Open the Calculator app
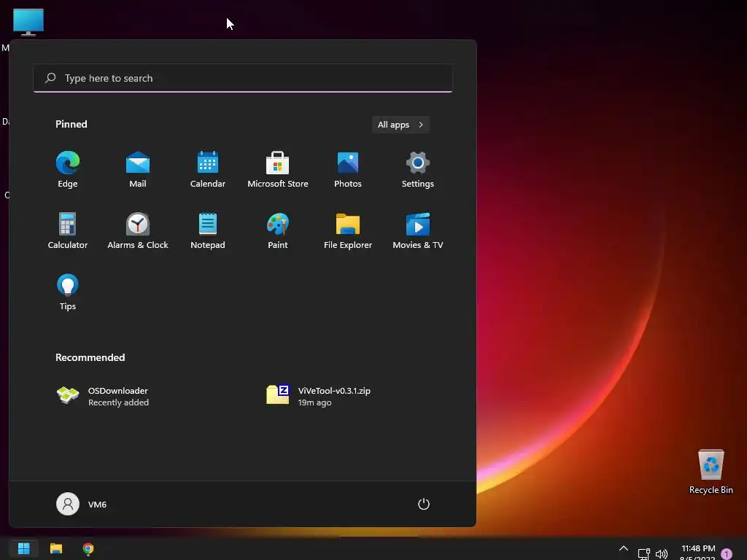The height and width of the screenshot is (560, 747). tap(68, 230)
